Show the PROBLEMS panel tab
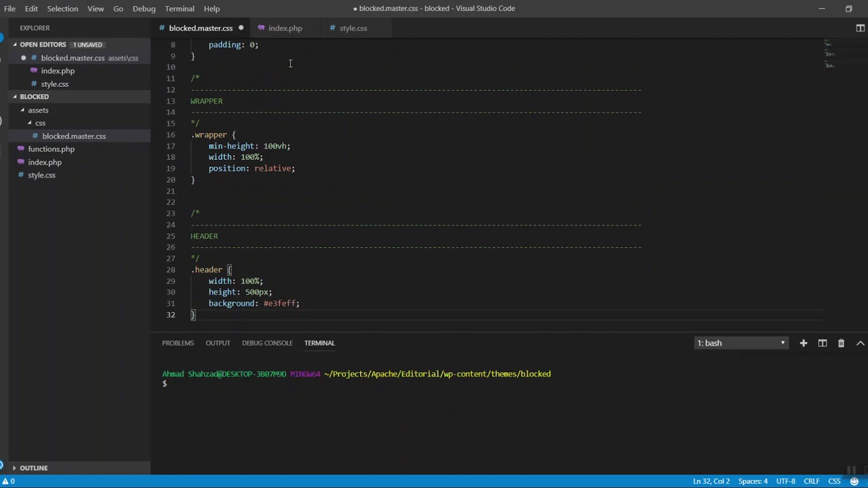The height and width of the screenshot is (488, 868). [178, 343]
